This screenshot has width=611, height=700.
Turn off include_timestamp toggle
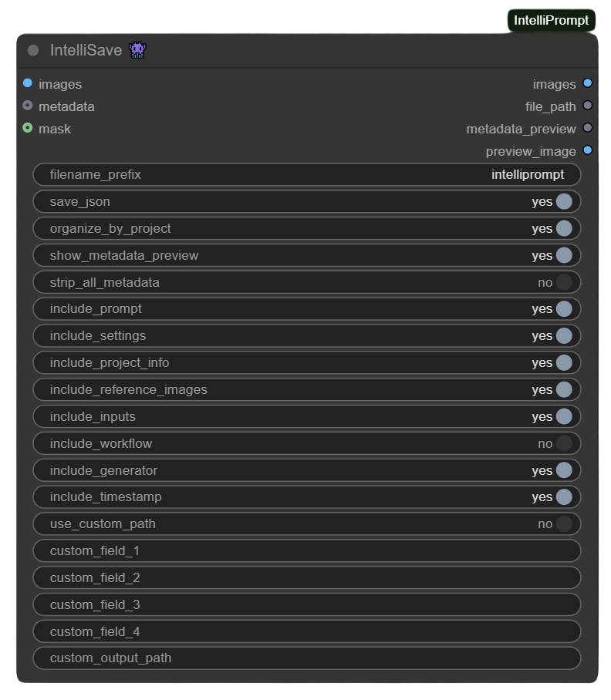[564, 497]
